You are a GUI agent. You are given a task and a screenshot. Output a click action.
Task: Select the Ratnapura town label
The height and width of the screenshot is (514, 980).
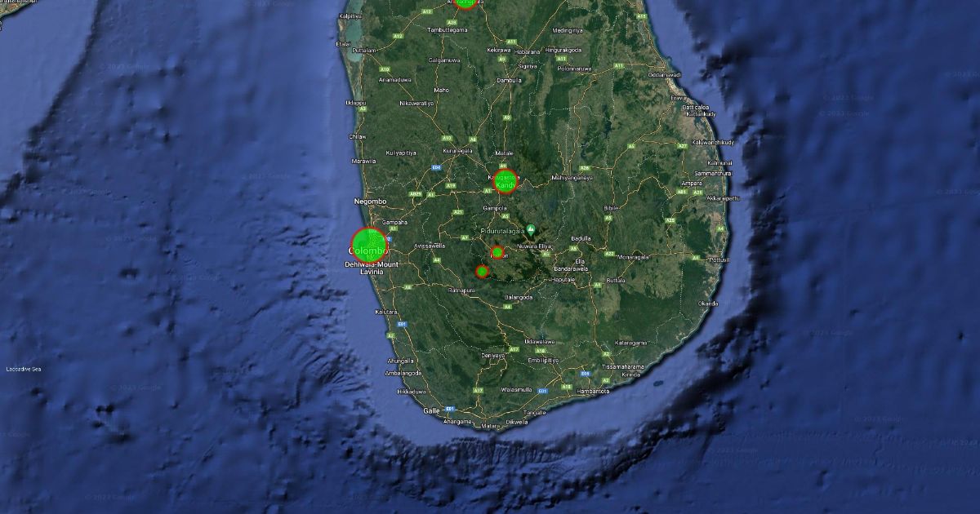point(461,290)
